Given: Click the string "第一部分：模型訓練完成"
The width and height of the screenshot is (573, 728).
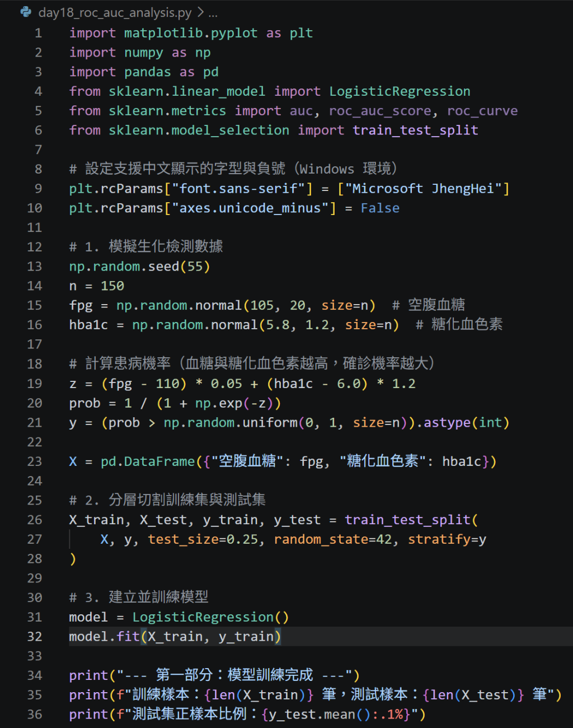Looking at the screenshot, I should (234, 675).
